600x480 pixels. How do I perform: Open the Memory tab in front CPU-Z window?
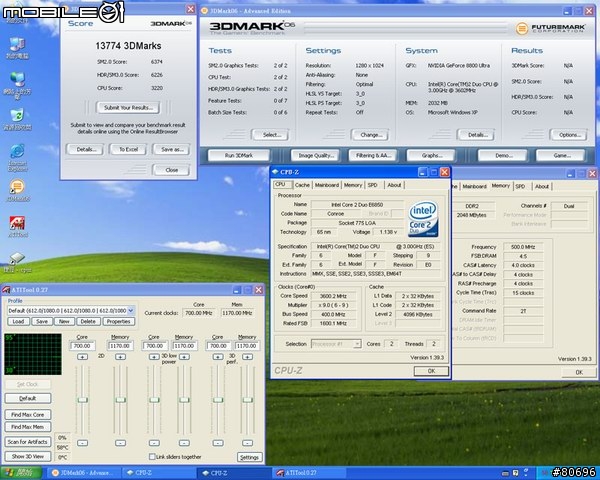point(353,185)
